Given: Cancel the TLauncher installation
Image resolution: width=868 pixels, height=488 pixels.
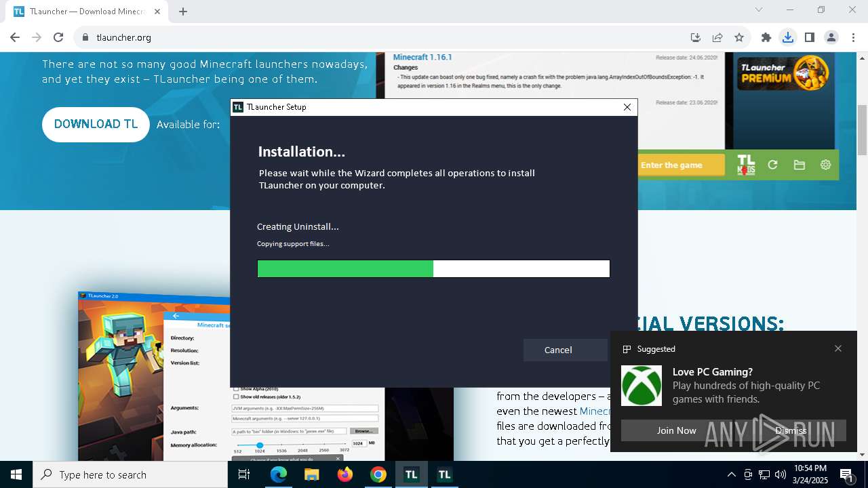Looking at the screenshot, I should [565, 350].
